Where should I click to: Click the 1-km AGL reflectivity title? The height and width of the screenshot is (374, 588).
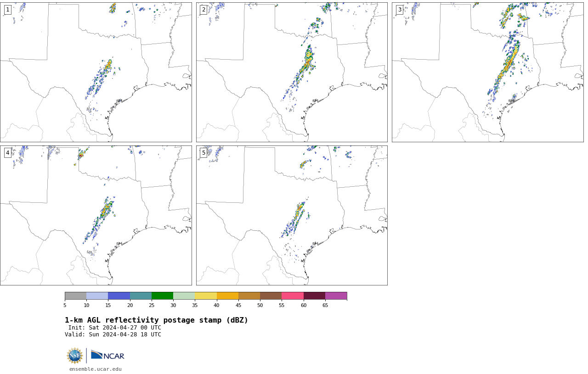[x=156, y=320]
